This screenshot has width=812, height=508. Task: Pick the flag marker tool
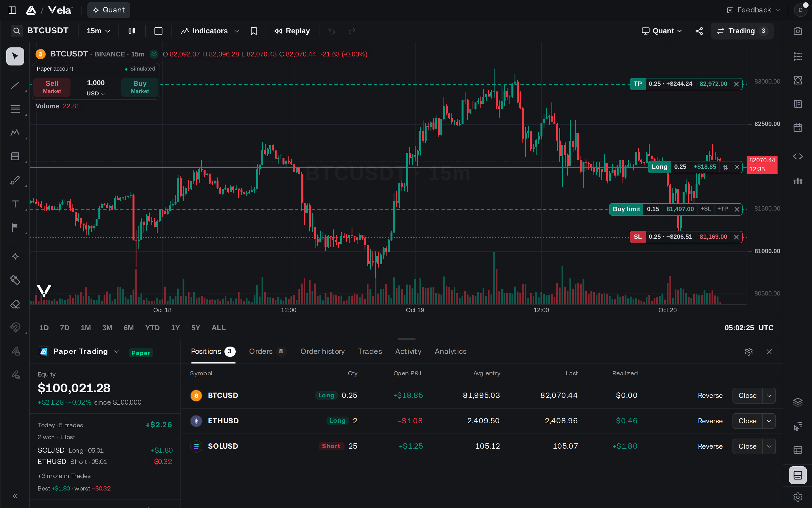[15, 228]
